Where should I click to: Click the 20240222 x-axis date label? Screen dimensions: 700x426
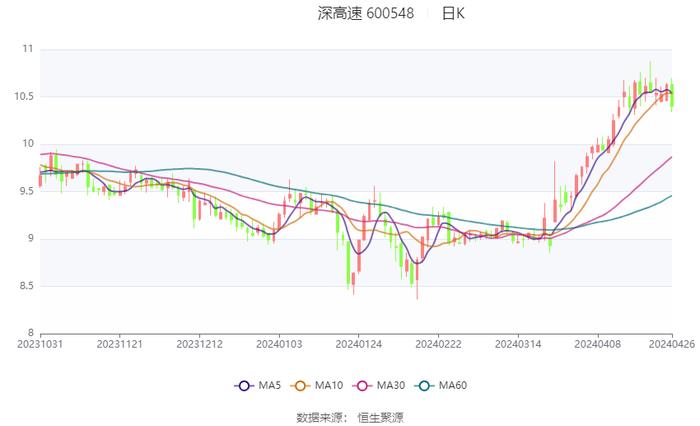coord(438,344)
